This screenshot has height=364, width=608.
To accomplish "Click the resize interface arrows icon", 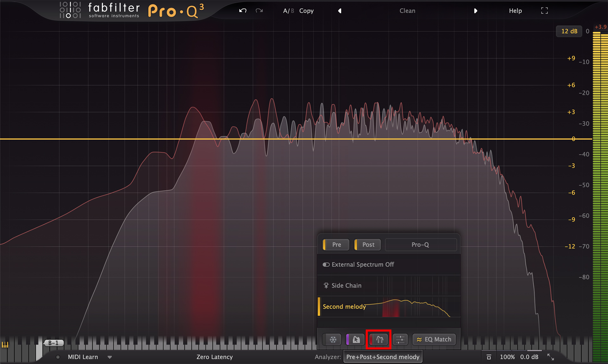I will click(x=551, y=357).
